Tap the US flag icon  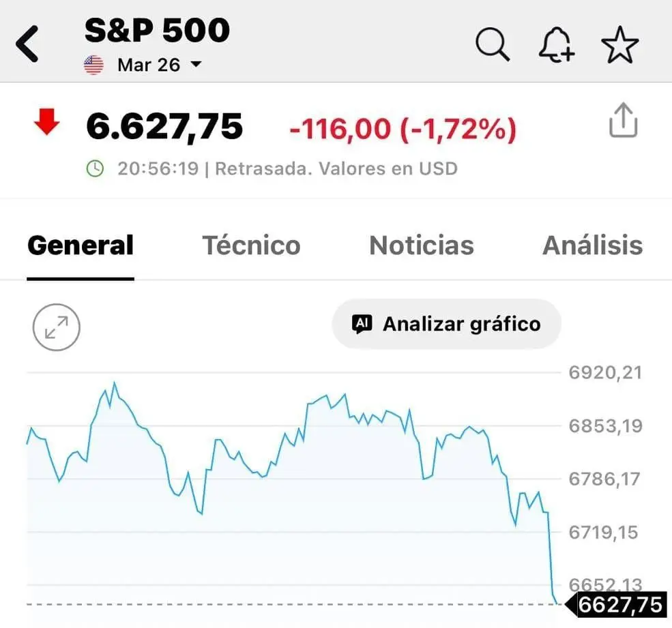click(93, 65)
